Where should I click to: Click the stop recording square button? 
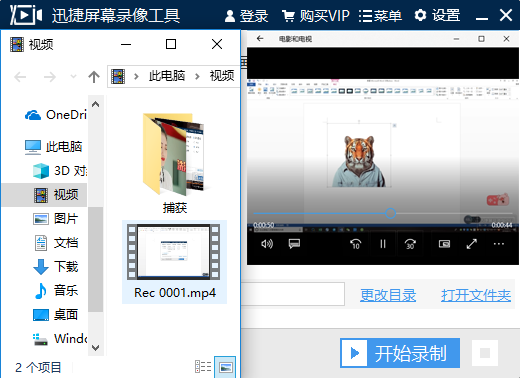point(485,353)
